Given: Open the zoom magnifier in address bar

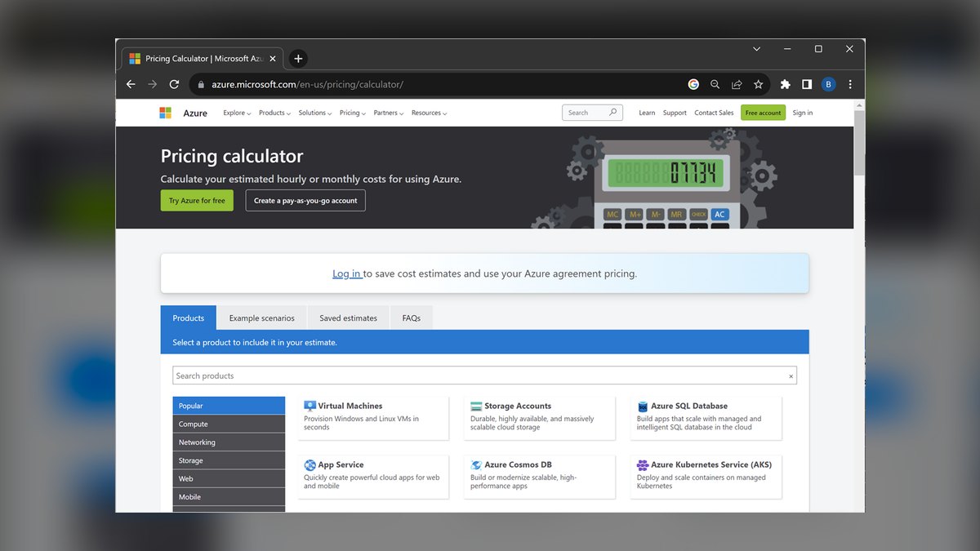Looking at the screenshot, I should [x=715, y=84].
